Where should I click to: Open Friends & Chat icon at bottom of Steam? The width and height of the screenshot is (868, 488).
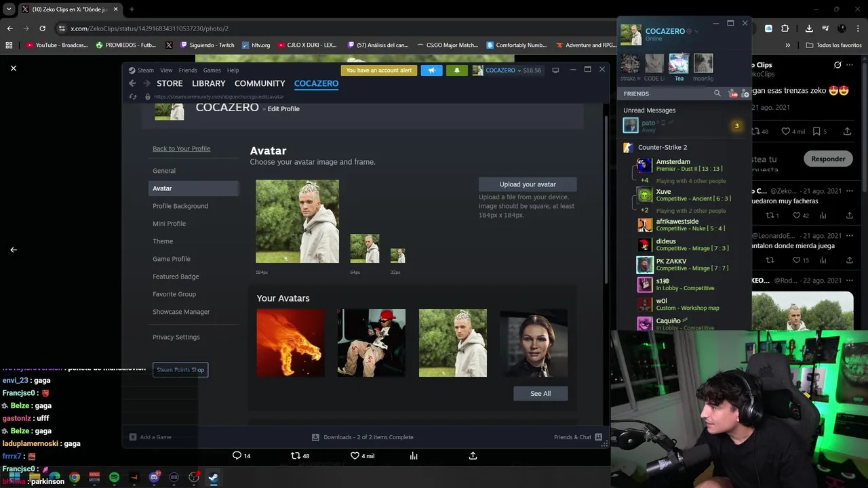click(598, 437)
